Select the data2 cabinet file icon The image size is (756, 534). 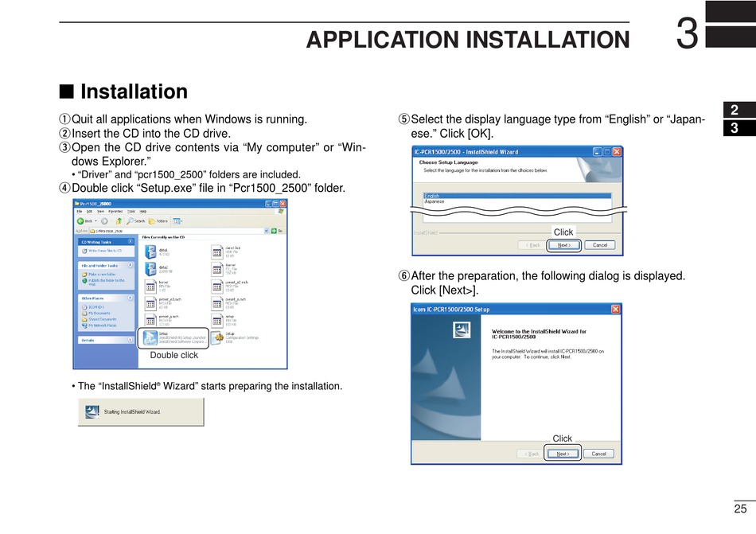pos(150,269)
